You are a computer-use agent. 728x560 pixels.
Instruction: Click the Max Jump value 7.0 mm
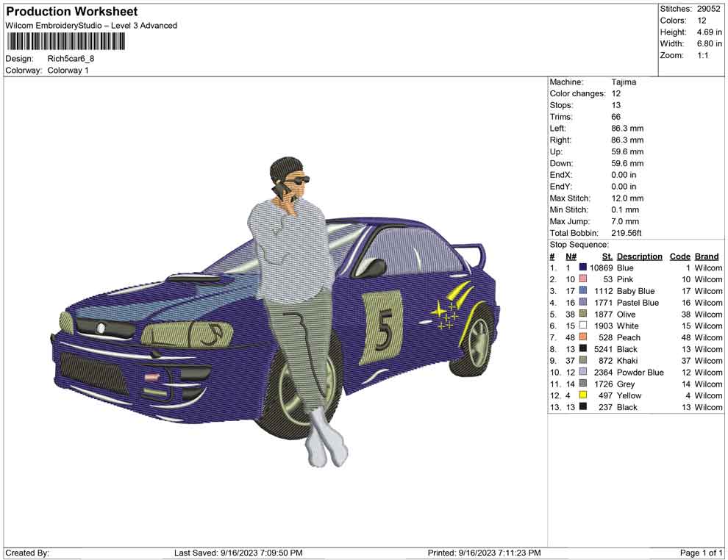click(625, 221)
